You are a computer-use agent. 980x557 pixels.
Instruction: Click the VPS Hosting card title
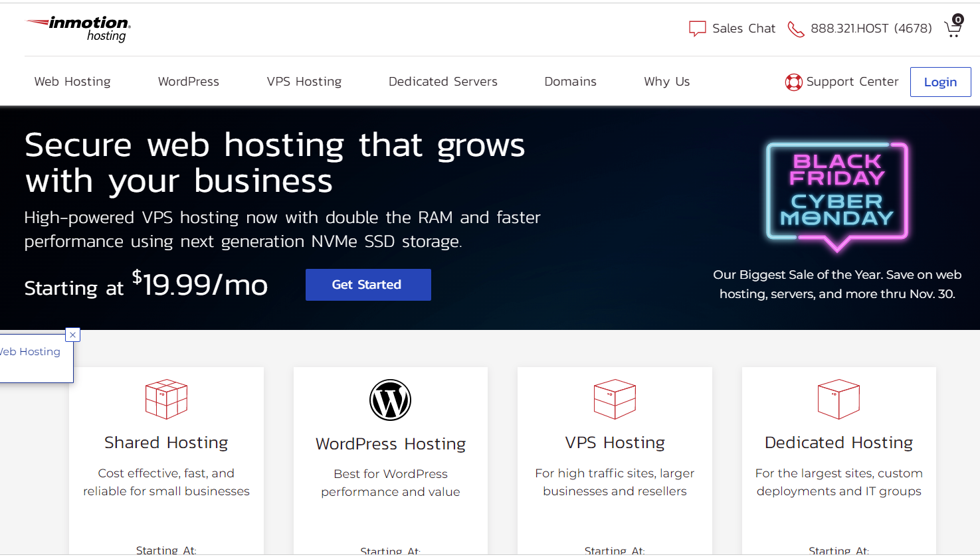click(615, 443)
